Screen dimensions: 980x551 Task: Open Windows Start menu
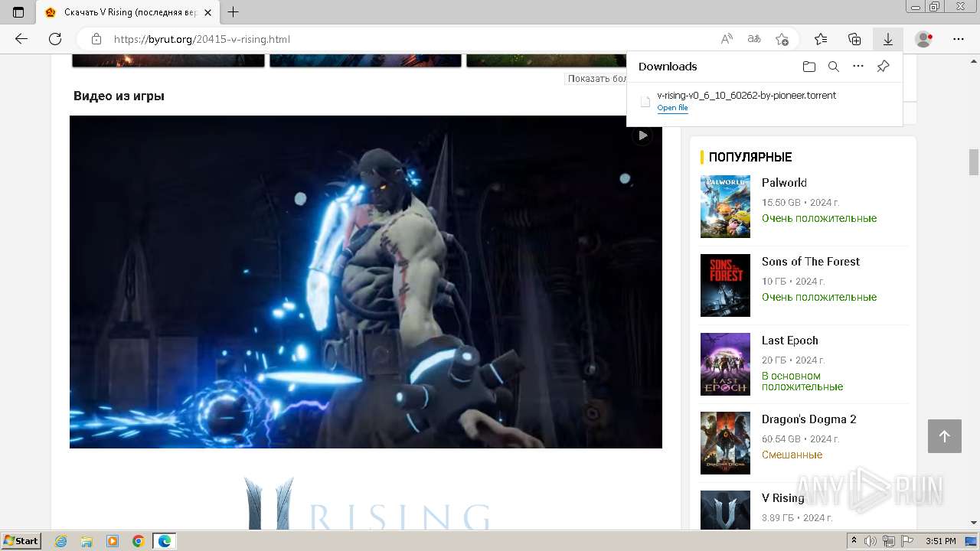(21, 541)
